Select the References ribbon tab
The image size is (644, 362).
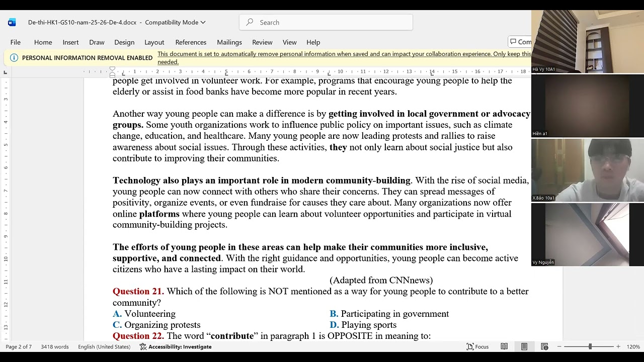[191, 42]
